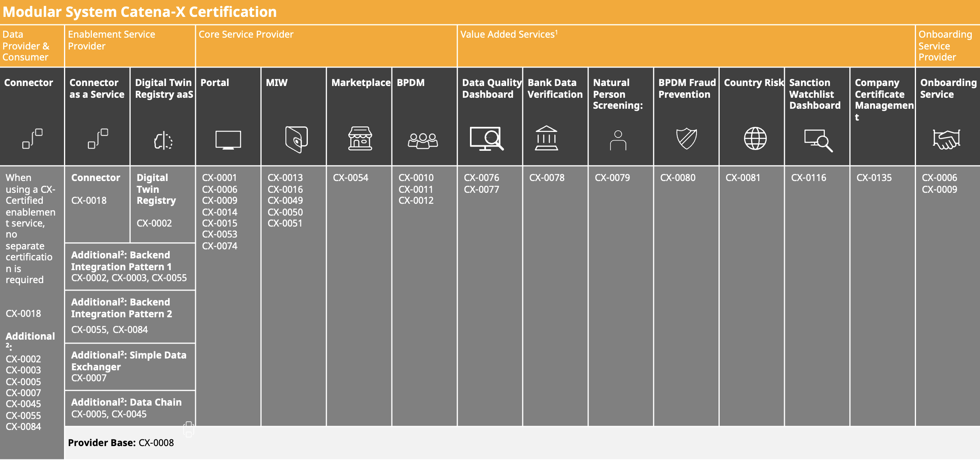Viewport: 980px width, 461px height.
Task: Click CX-0074 in the Portal column
Action: (219, 246)
